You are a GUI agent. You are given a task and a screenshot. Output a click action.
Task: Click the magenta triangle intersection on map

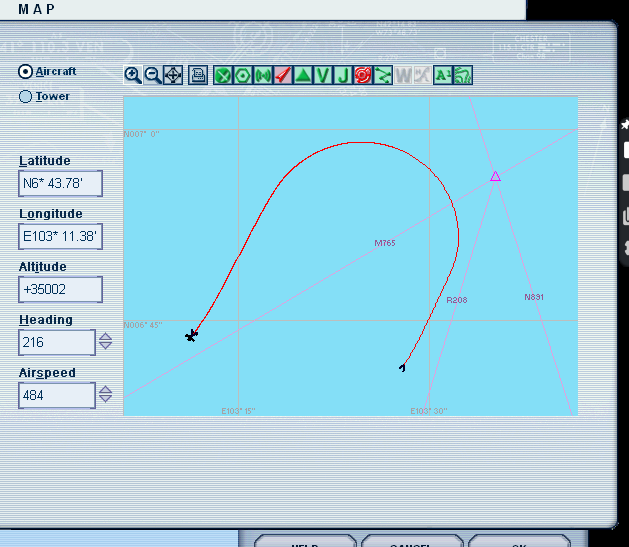click(495, 176)
